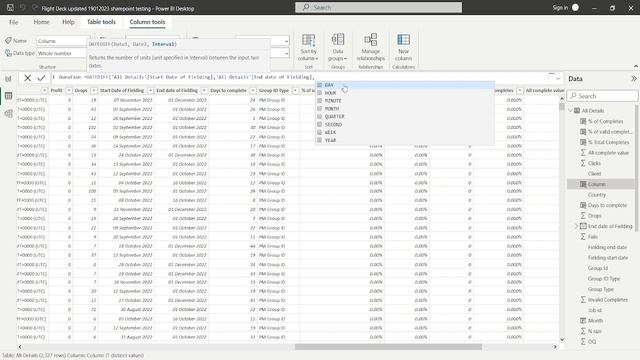Image resolution: width=640 pixels, height=360 pixels.
Task: Select the Country field in Data pane
Action: pos(597,195)
